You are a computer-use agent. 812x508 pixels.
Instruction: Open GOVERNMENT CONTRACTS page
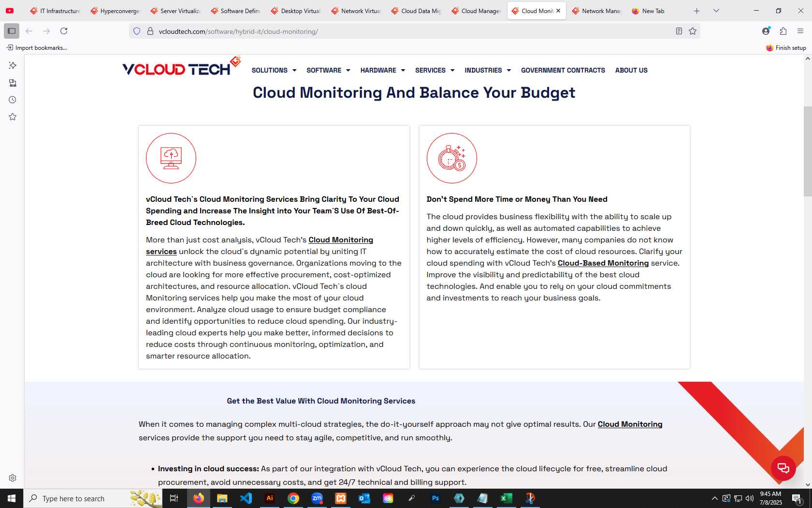point(563,70)
